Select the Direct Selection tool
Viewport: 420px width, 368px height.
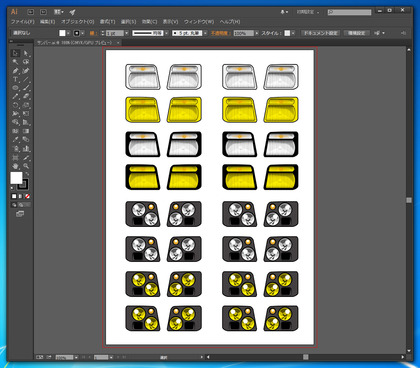coord(26,53)
